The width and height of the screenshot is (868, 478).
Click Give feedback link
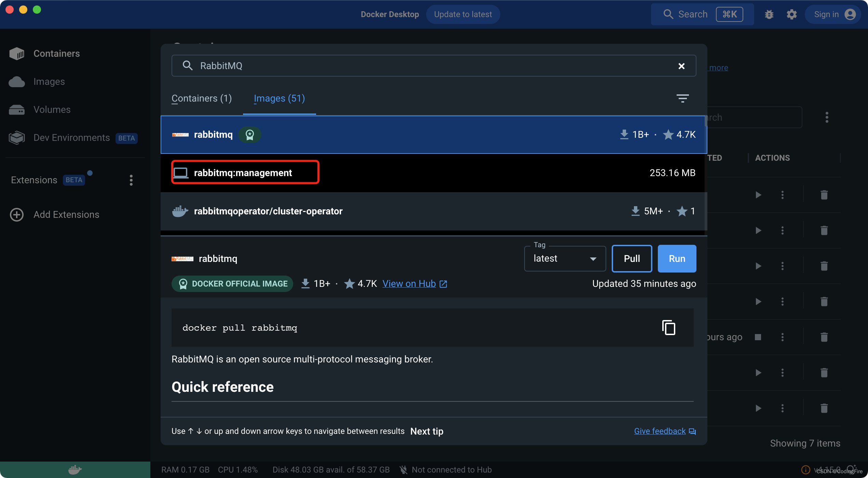[x=665, y=431]
